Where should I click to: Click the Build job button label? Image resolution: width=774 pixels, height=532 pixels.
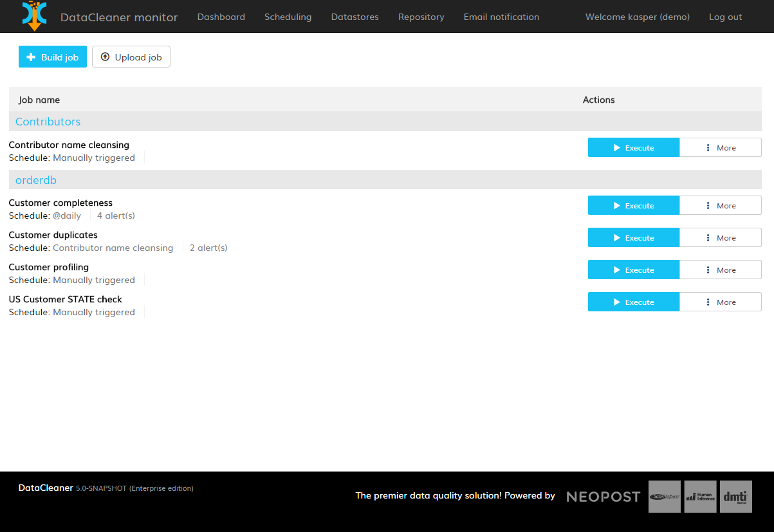(x=60, y=57)
